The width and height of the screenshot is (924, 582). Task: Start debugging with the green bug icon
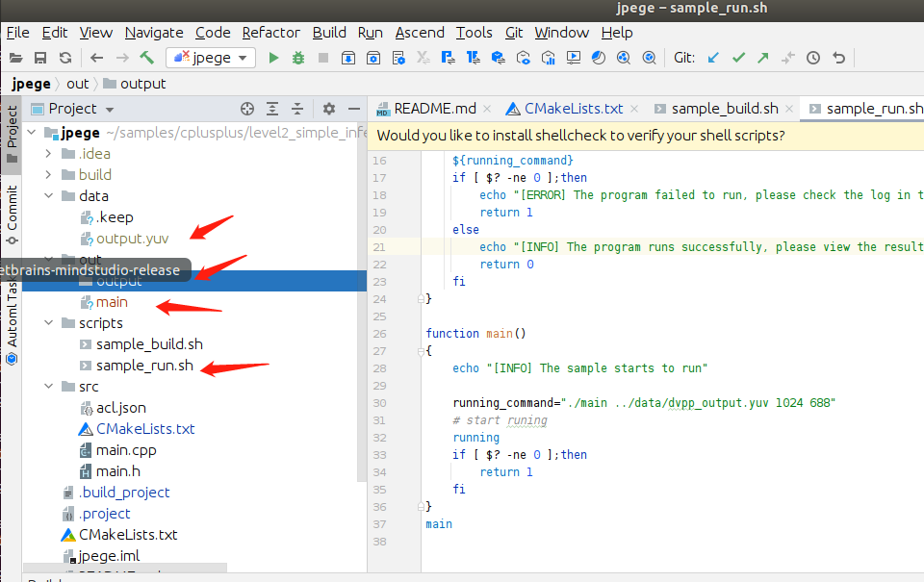click(x=298, y=58)
